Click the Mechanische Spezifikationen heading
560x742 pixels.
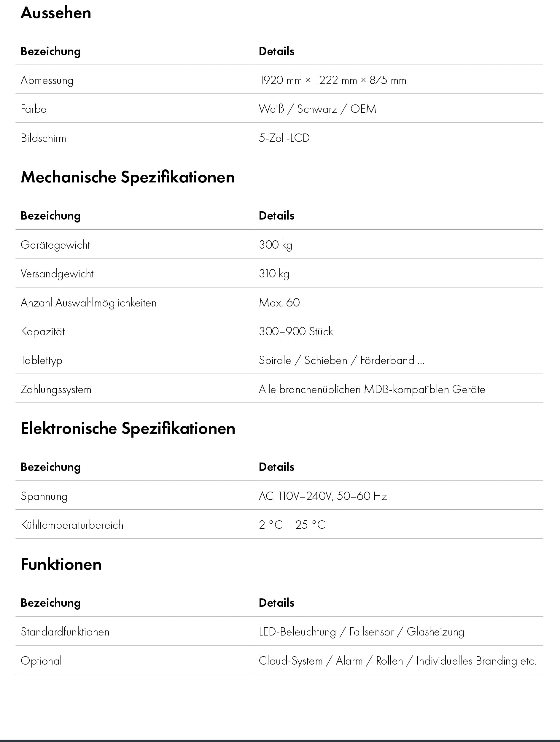pos(128,177)
